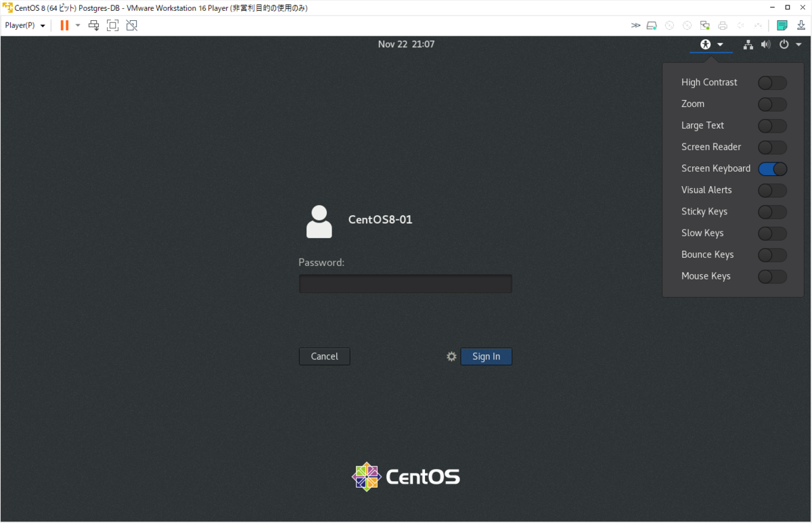Expand the system menu arrow beside power icon

pyautogui.click(x=798, y=45)
